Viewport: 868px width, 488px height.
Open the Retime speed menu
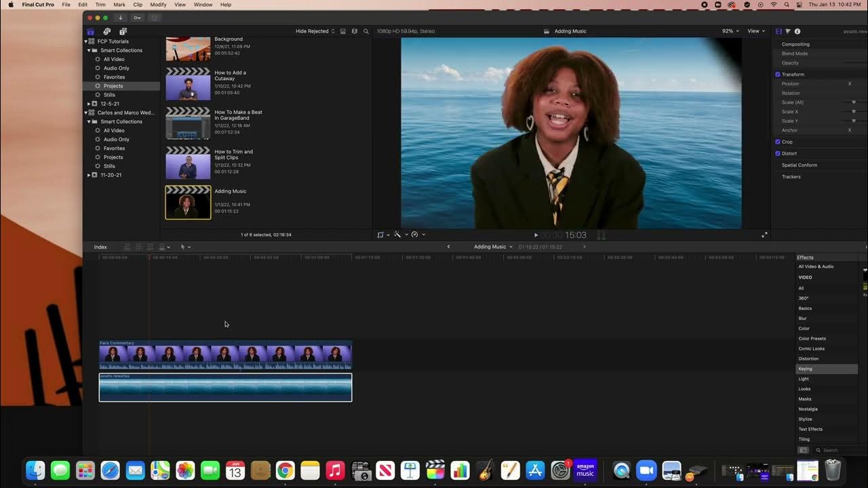click(418, 235)
